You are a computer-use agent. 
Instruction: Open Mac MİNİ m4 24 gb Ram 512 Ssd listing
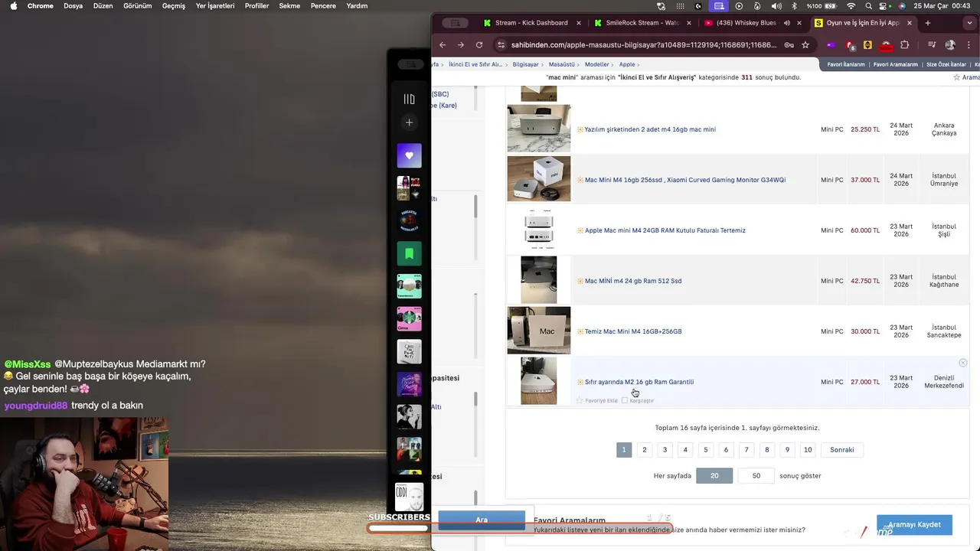[633, 281]
